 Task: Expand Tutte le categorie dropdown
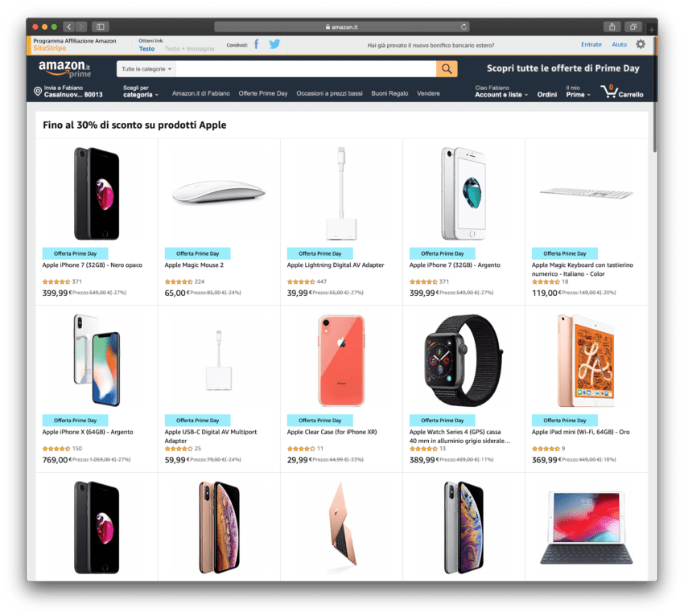point(146,69)
